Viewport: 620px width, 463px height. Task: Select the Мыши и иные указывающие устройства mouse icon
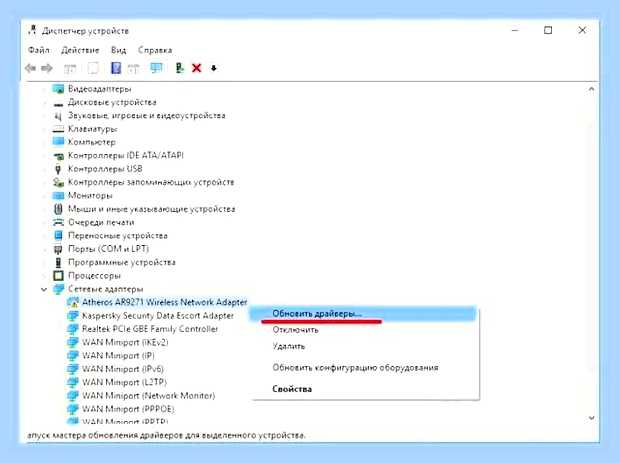pos(58,209)
